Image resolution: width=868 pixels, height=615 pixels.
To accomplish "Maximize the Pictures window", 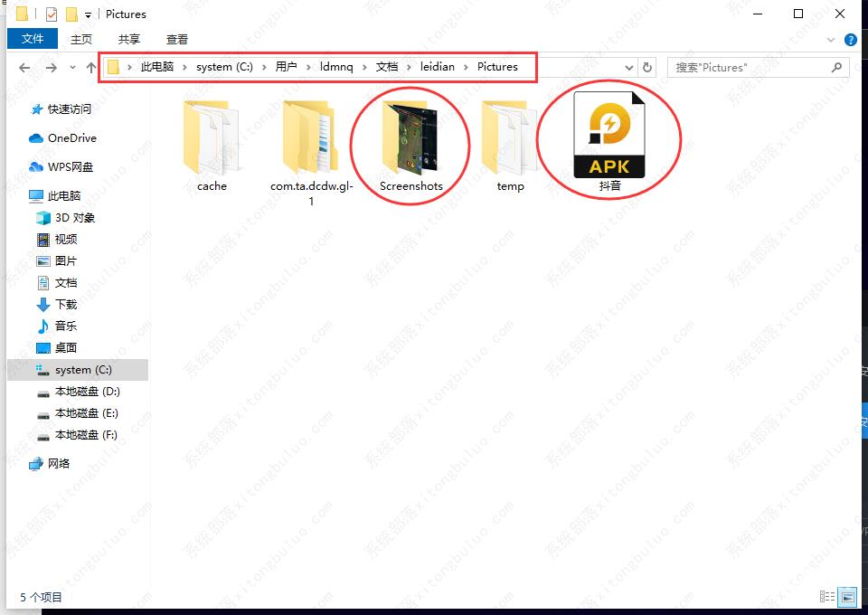I will click(798, 14).
